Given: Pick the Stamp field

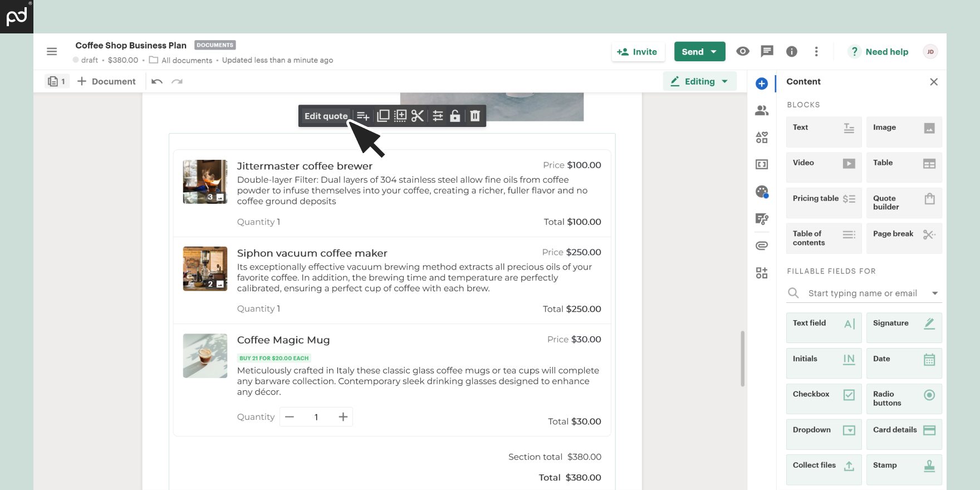Looking at the screenshot, I should coord(904,469).
